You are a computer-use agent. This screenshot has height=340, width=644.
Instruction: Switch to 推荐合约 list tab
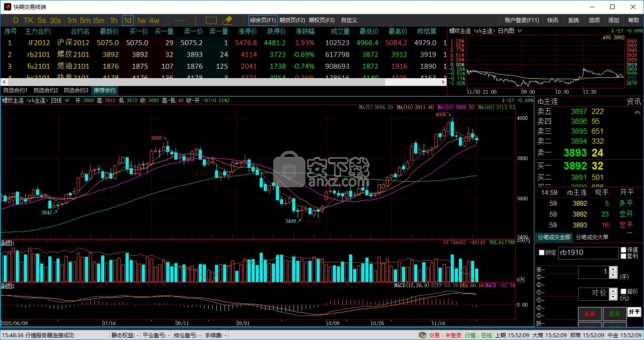pos(105,90)
